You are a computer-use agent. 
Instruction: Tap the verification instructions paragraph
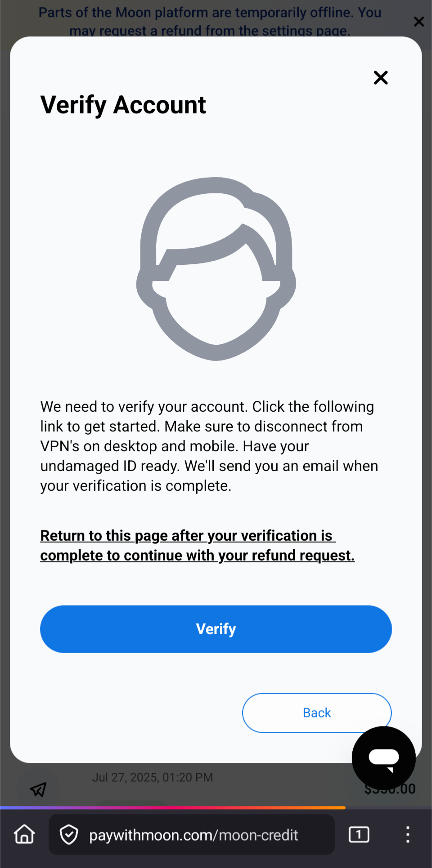pos(209,446)
